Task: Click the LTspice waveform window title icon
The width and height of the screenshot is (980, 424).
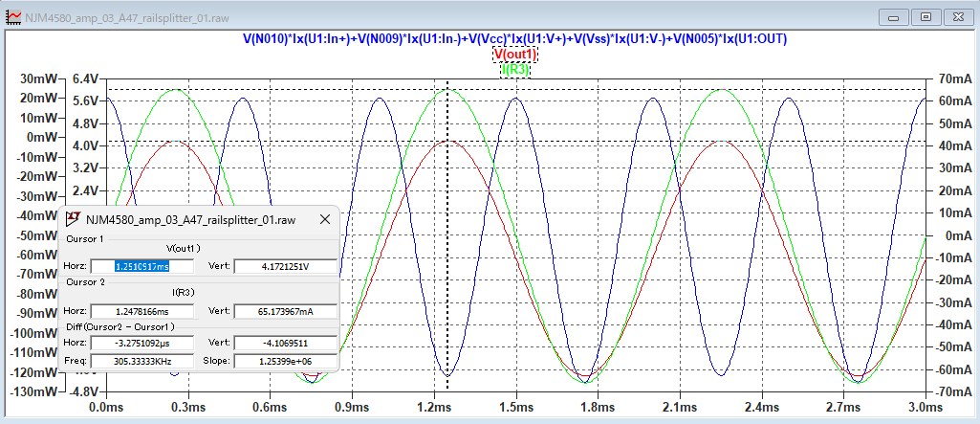Action: click(x=13, y=16)
